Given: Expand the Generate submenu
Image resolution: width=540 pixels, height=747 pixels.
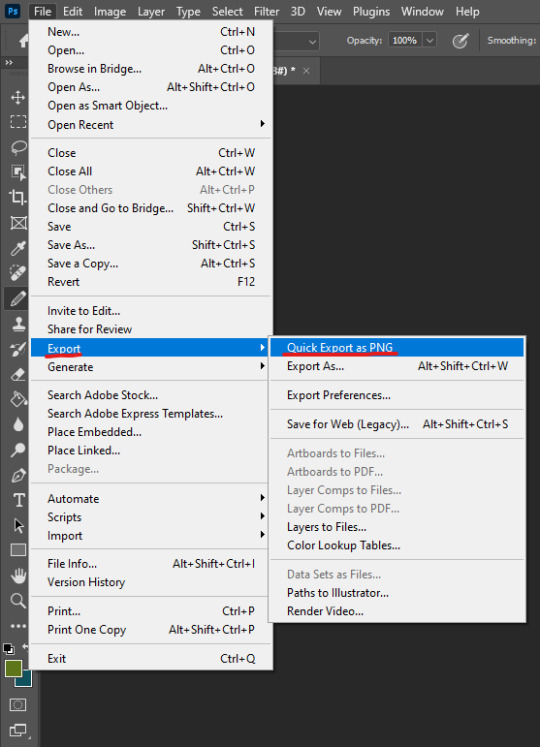Looking at the screenshot, I should (x=151, y=367).
